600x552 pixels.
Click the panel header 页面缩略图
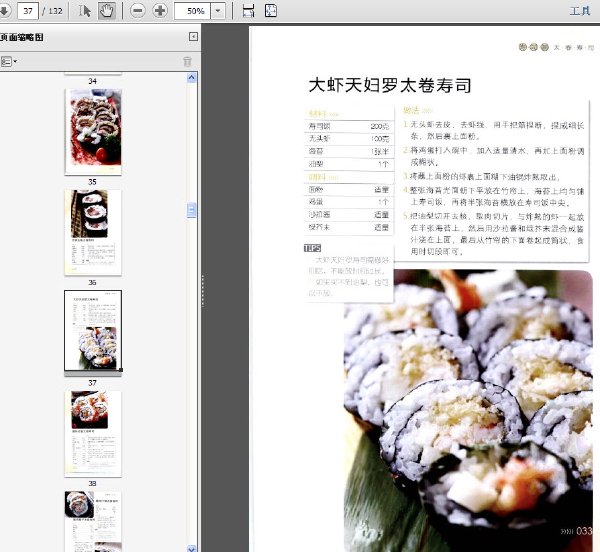click(22, 37)
